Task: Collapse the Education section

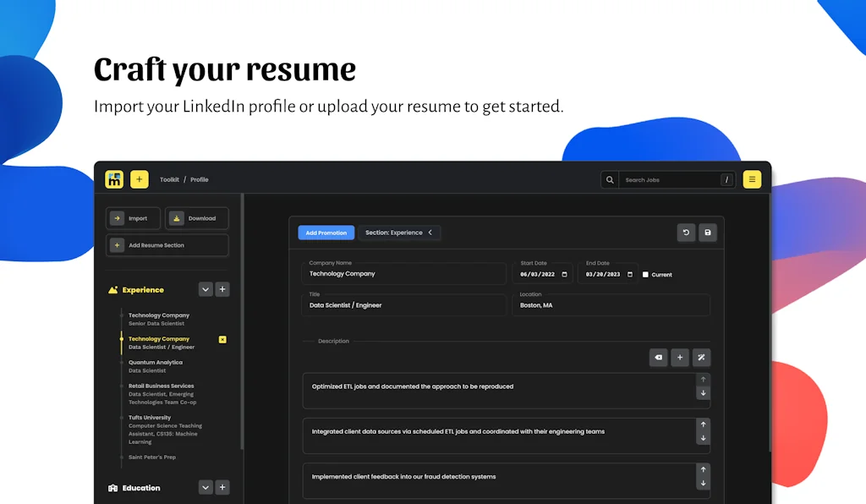Action: 205,487
